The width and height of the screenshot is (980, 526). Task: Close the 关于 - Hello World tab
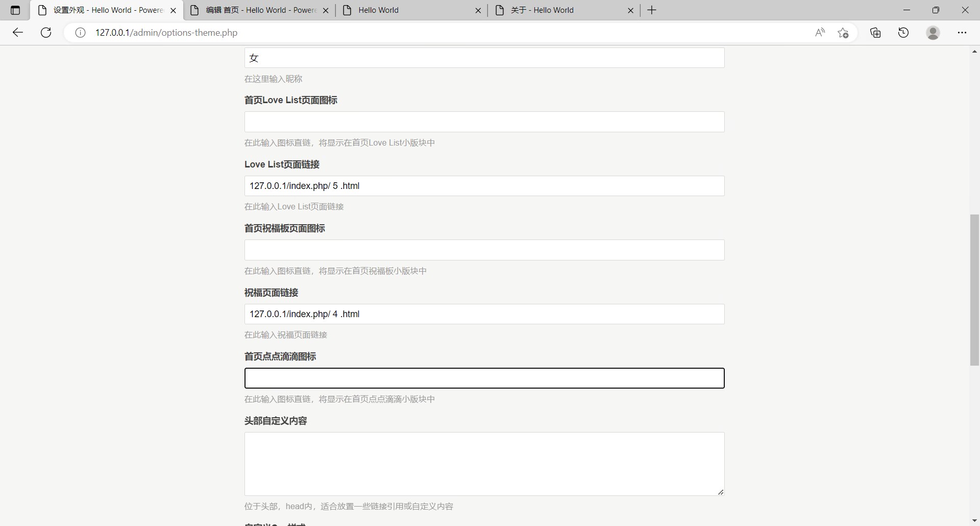(630, 10)
